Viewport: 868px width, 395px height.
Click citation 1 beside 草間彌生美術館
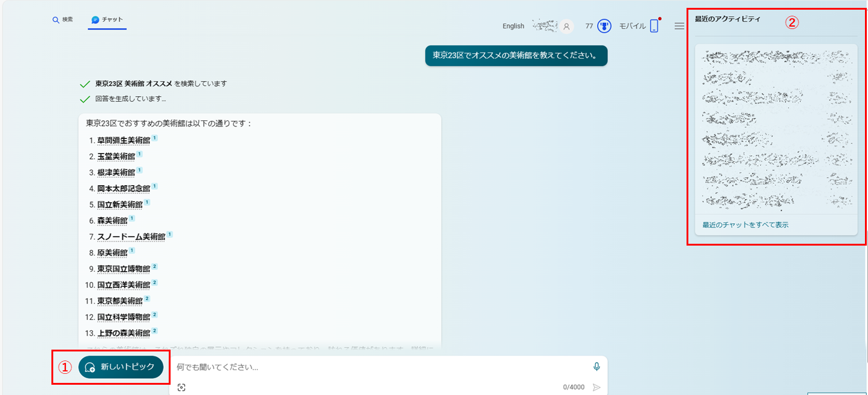click(x=155, y=139)
